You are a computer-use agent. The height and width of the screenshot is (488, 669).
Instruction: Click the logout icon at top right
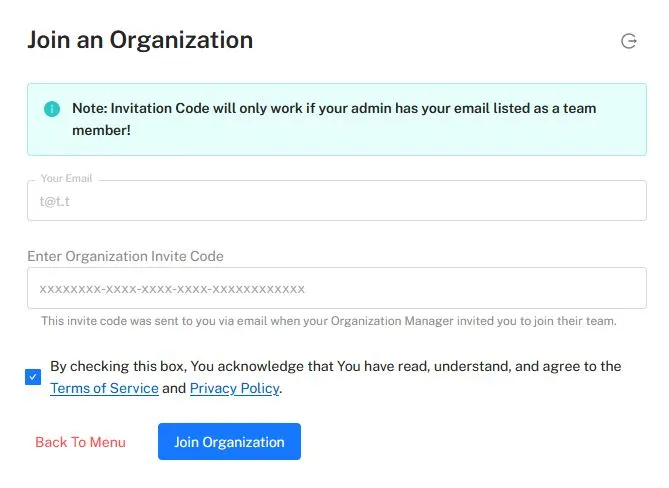pos(628,41)
